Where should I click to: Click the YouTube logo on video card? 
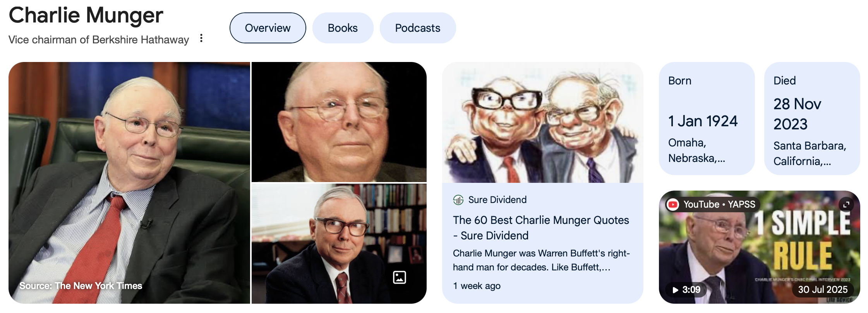click(x=673, y=204)
